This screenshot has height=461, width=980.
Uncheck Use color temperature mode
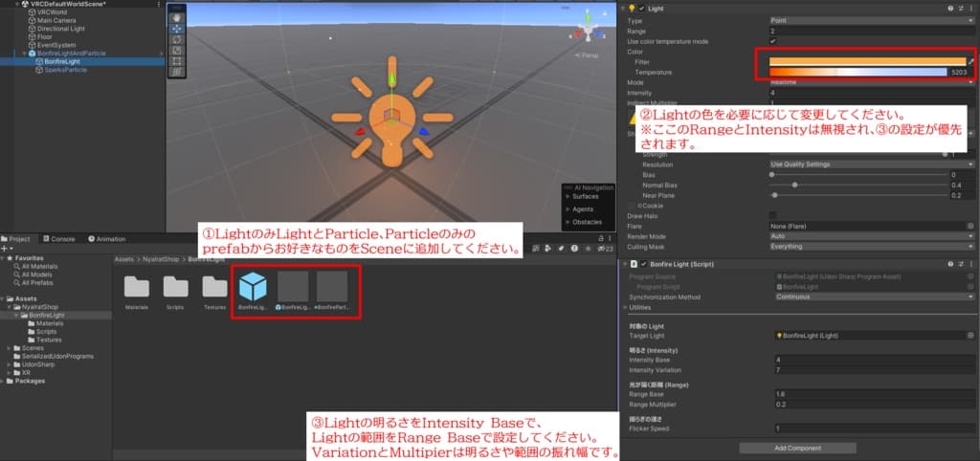[773, 41]
